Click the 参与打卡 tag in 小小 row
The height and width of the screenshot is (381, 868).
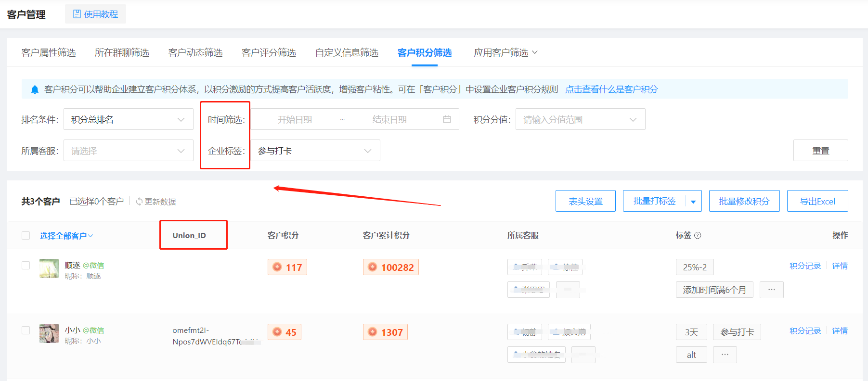[x=737, y=332]
